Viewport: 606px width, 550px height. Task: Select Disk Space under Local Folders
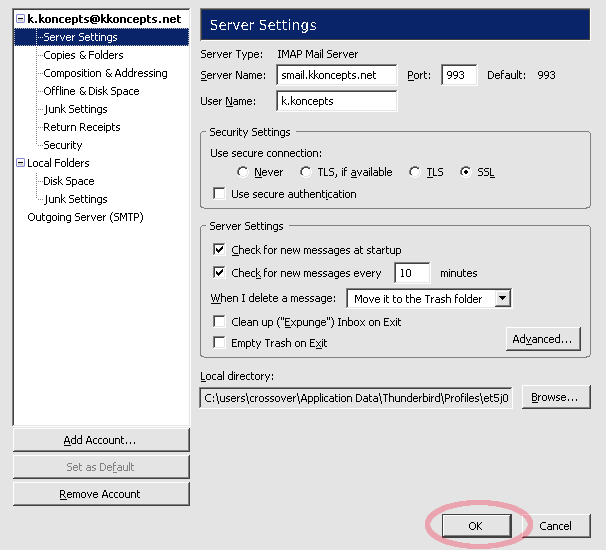coord(68,181)
